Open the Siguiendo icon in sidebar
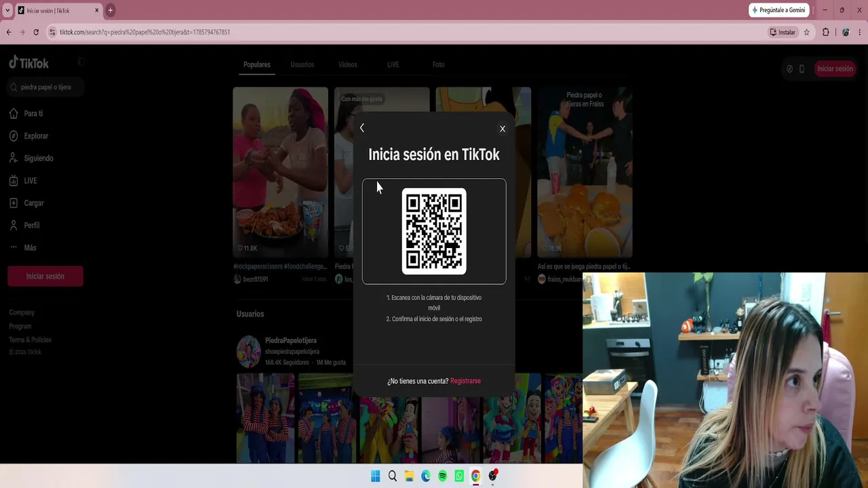Viewport: 868px width, 488px height. [x=14, y=158]
